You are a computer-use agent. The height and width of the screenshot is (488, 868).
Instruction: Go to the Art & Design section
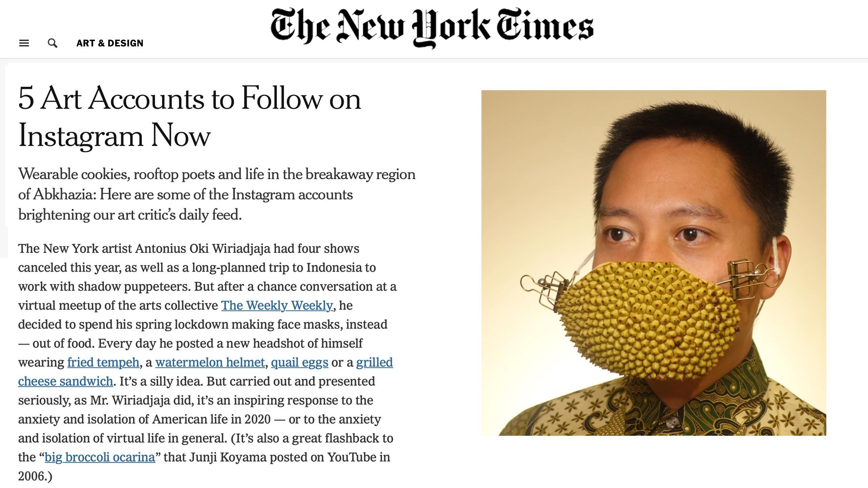pos(110,43)
